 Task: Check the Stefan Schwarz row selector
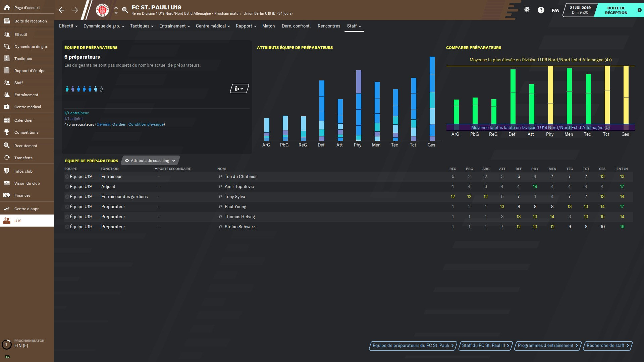[x=67, y=227]
